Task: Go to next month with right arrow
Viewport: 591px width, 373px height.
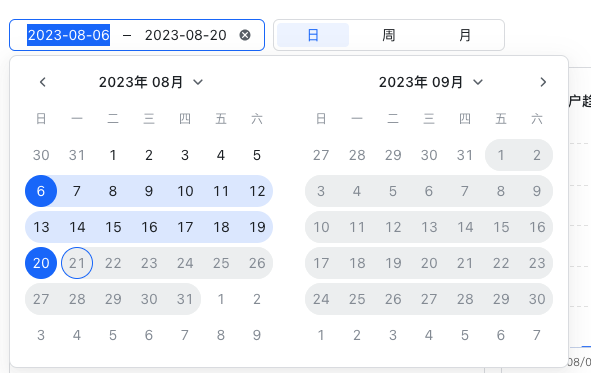Action: 543,82
